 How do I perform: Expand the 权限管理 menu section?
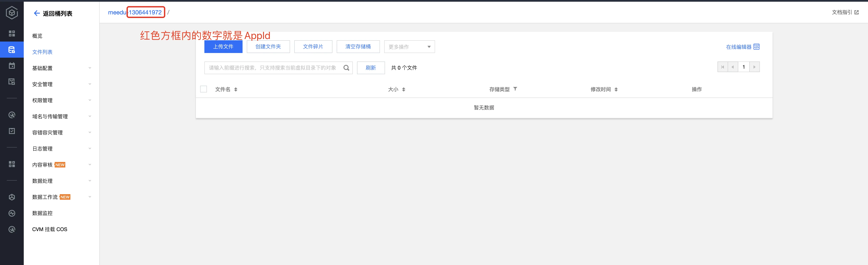click(x=62, y=100)
